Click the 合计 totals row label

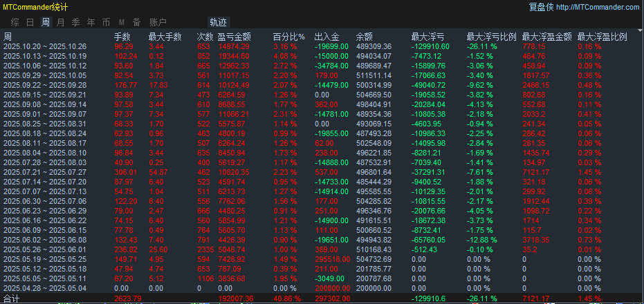click(x=12, y=298)
